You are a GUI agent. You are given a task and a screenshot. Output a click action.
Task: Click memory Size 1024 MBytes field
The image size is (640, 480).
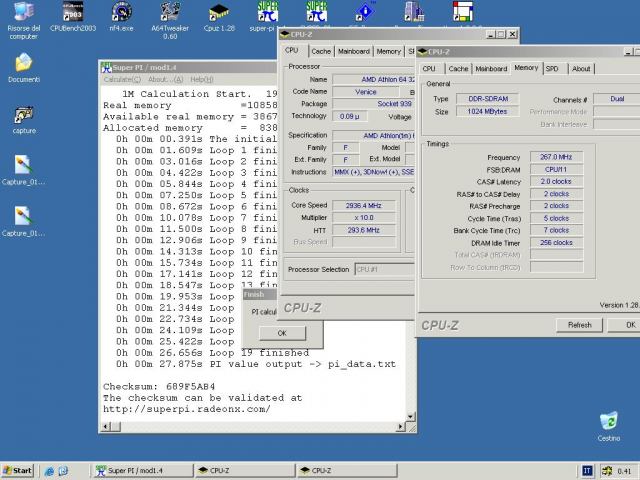point(488,111)
